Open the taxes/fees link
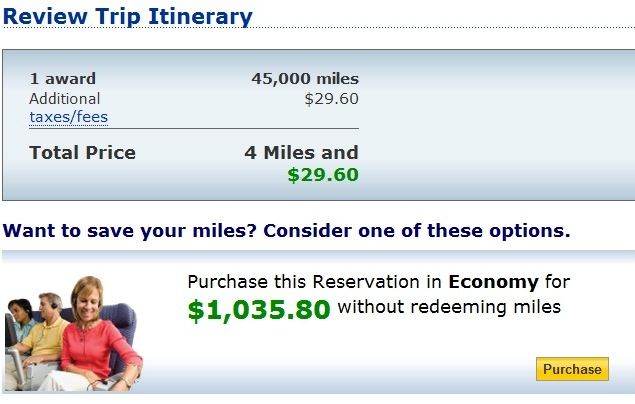The image size is (635, 404). coord(68,117)
